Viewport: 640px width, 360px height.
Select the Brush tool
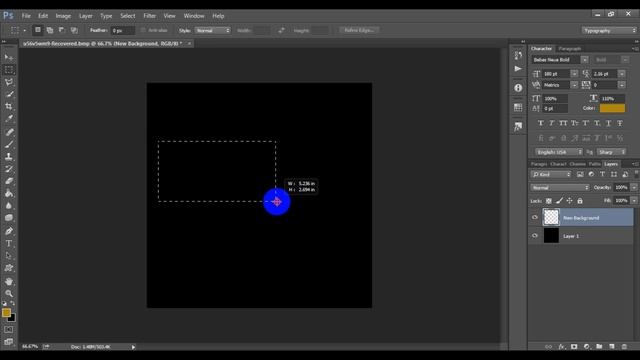(9, 144)
